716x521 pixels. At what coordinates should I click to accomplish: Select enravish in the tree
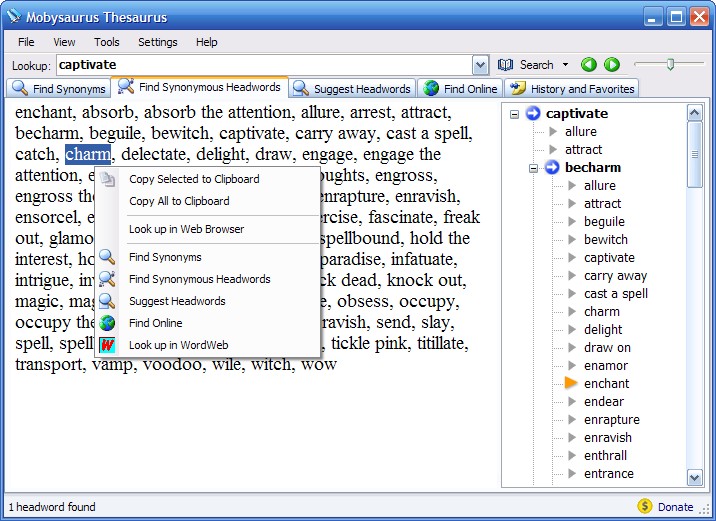[608, 437]
